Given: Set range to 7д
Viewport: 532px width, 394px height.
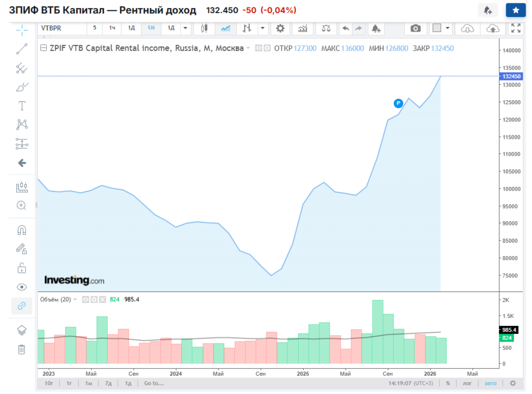Looking at the screenshot, I should point(108,384).
